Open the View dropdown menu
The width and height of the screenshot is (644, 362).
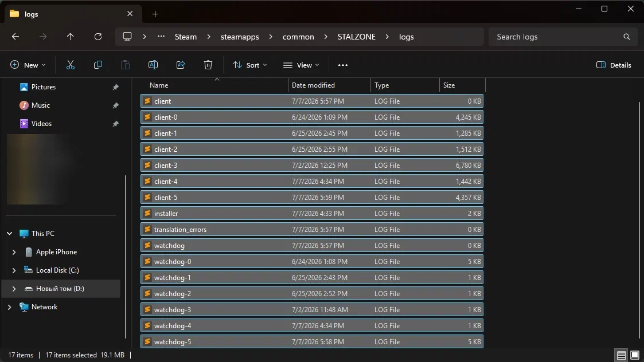[301, 65]
